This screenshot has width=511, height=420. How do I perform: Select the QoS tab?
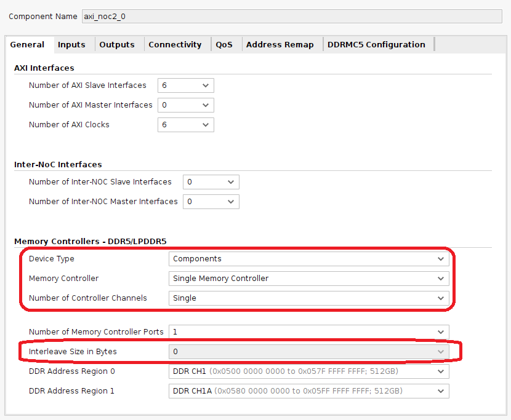224,44
